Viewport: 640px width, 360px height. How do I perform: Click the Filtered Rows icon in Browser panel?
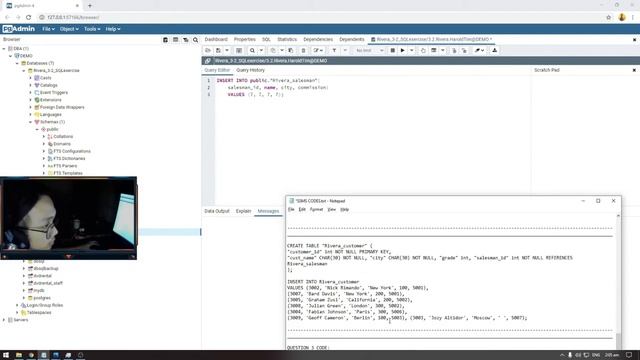pyautogui.click(x=186, y=40)
